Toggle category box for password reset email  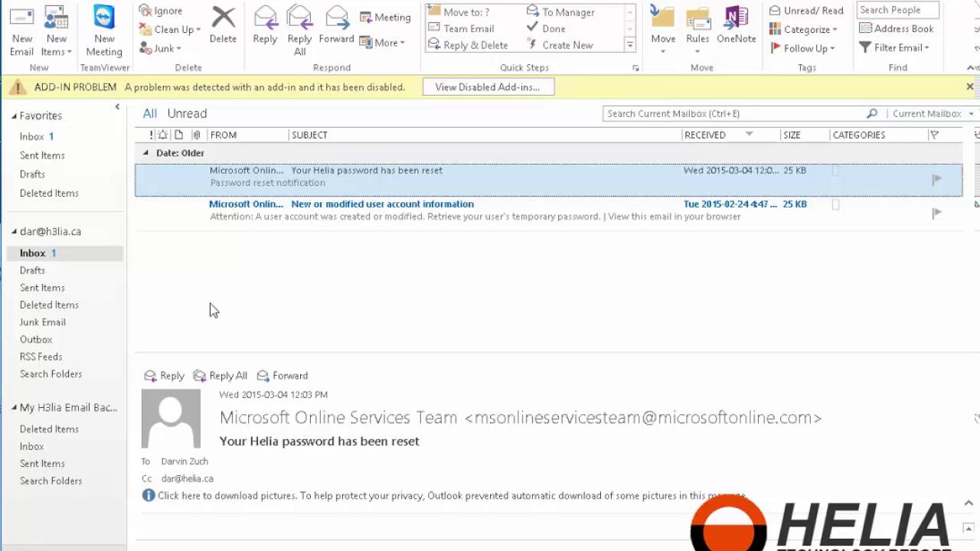(x=835, y=171)
